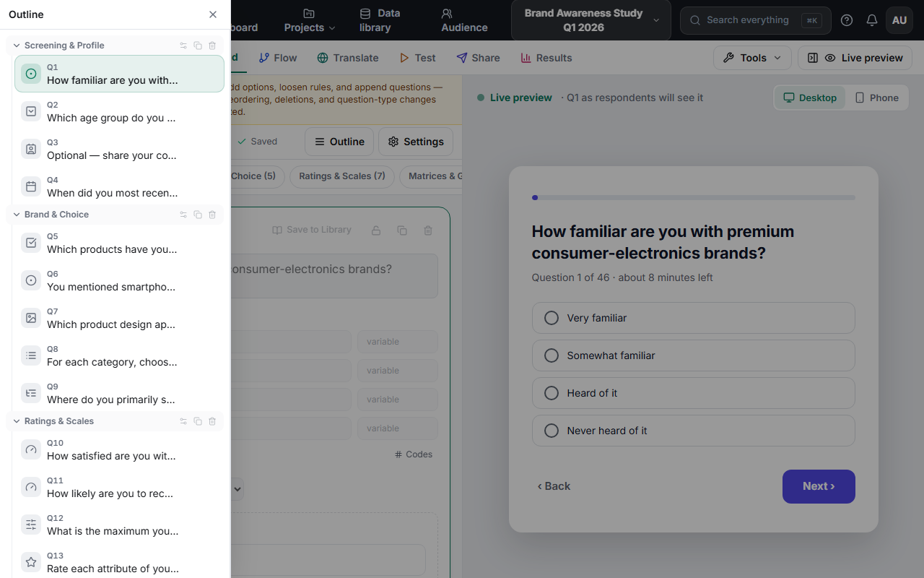Click the Q1 single-choice type icon
The width and height of the screenshot is (924, 578).
[x=31, y=74]
